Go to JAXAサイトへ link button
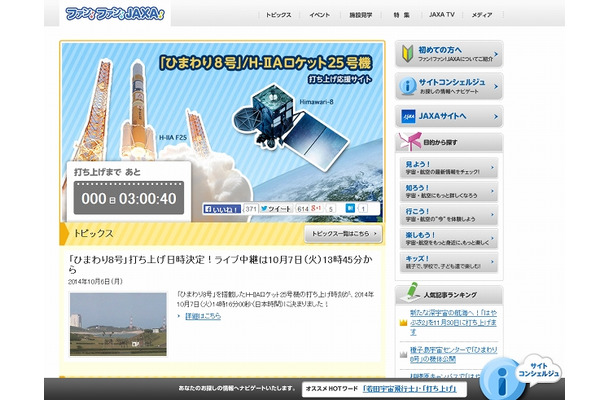This screenshot has width=610, height=400. (449, 116)
